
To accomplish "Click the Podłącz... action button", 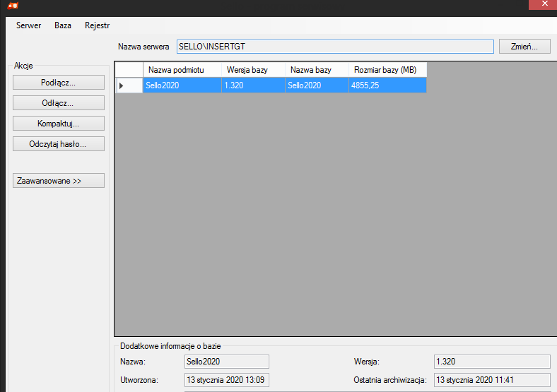I will [58, 82].
